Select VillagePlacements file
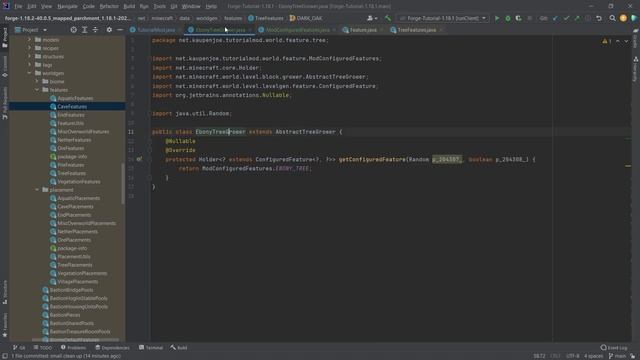640x360 pixels. click(x=78, y=282)
